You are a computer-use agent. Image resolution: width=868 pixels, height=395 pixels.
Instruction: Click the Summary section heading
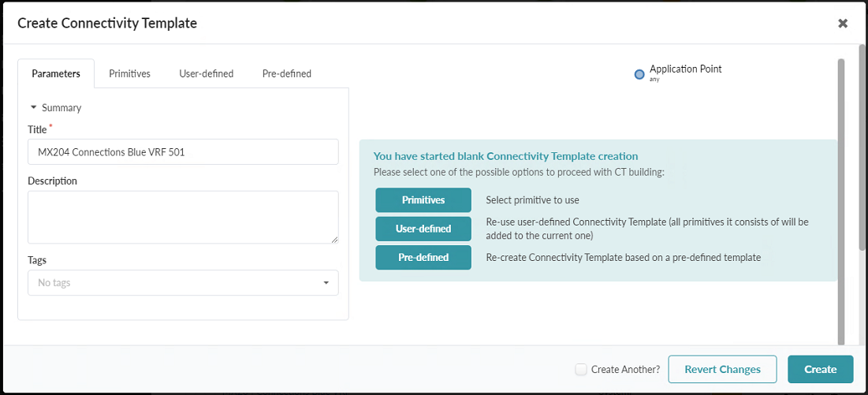tap(61, 107)
